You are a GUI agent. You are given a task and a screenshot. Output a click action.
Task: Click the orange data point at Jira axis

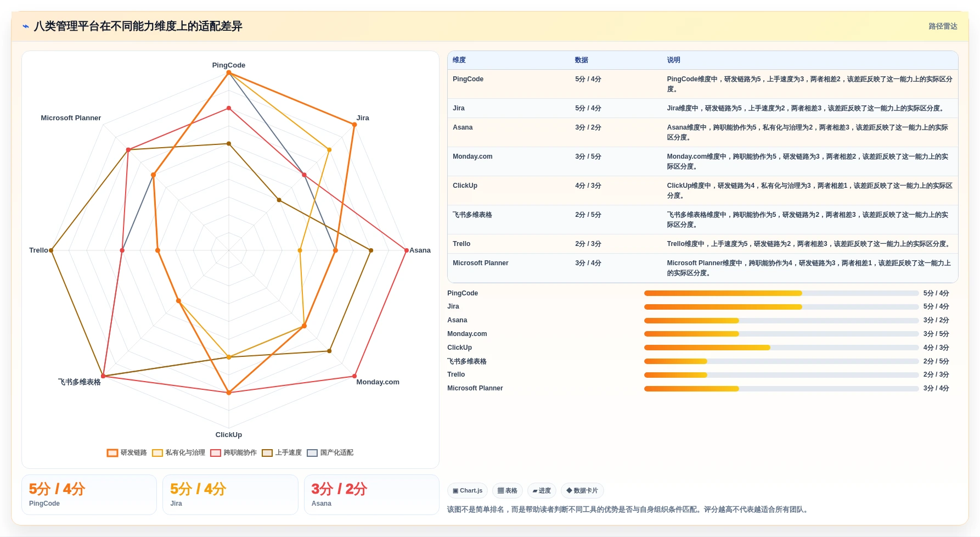pyautogui.click(x=354, y=125)
